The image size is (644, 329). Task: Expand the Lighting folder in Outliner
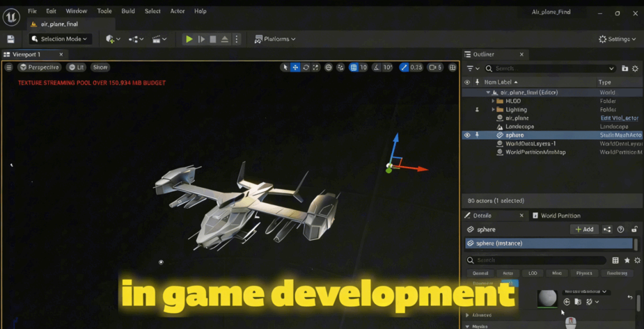(493, 109)
